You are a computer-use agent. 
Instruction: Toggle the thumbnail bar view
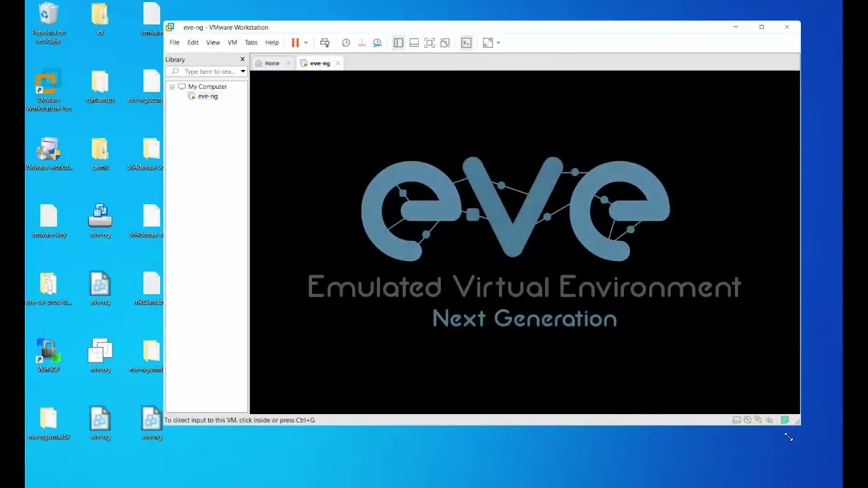pyautogui.click(x=414, y=43)
